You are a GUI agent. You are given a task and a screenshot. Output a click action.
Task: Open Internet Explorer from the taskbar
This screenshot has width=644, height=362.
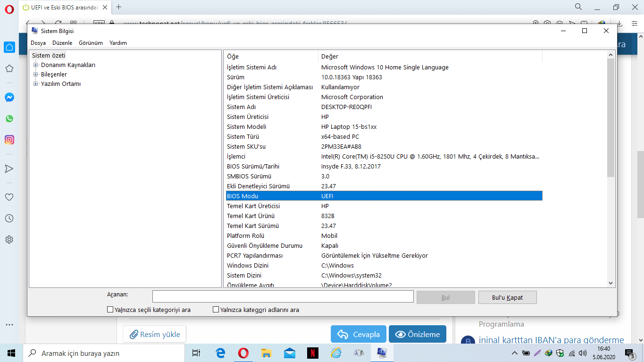336,353
